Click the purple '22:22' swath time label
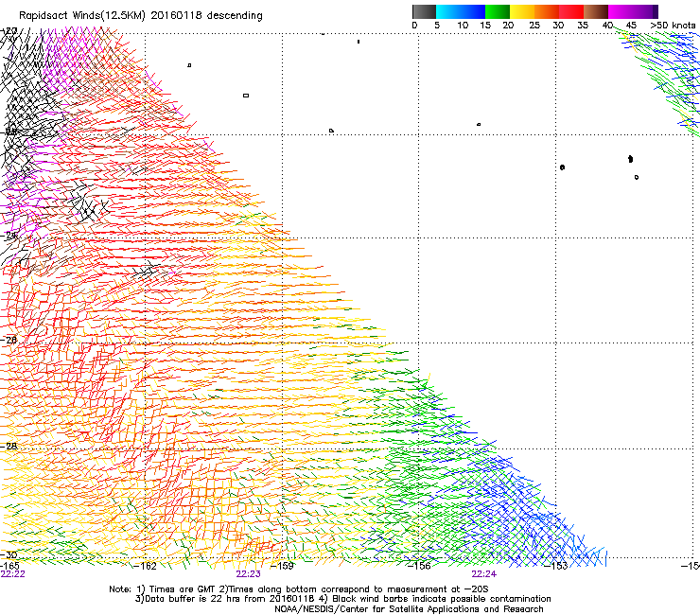Screen dimensions: 700x615 [x=12, y=574]
